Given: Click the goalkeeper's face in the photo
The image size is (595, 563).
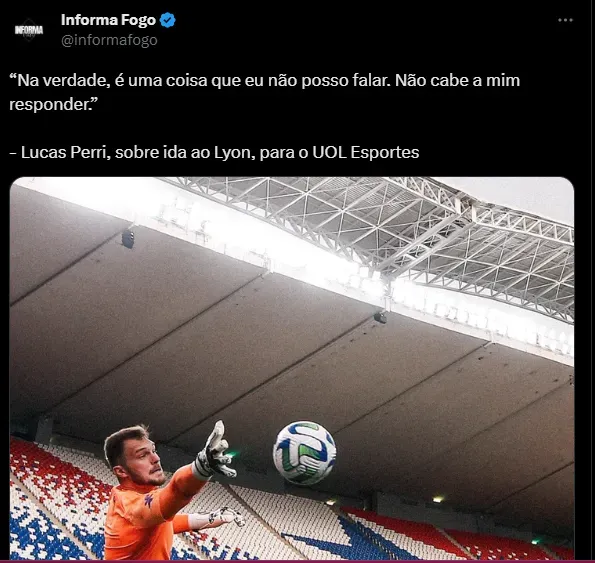Looking at the screenshot, I should (142, 459).
